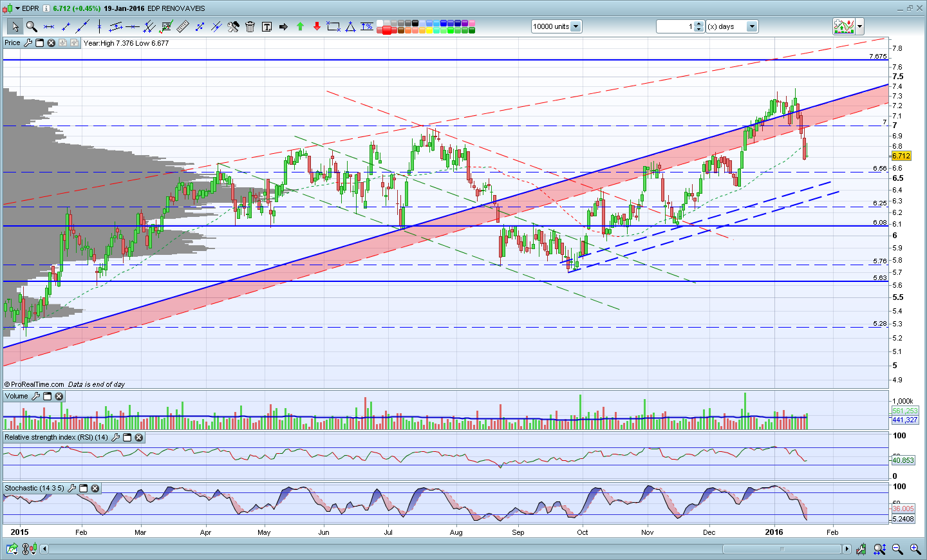Click the timeframe number input field
The height and width of the screenshot is (560, 927).
(x=675, y=26)
